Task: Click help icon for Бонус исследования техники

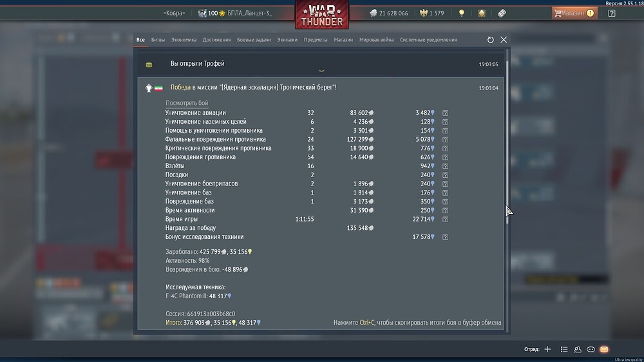Action: pyautogui.click(x=445, y=237)
